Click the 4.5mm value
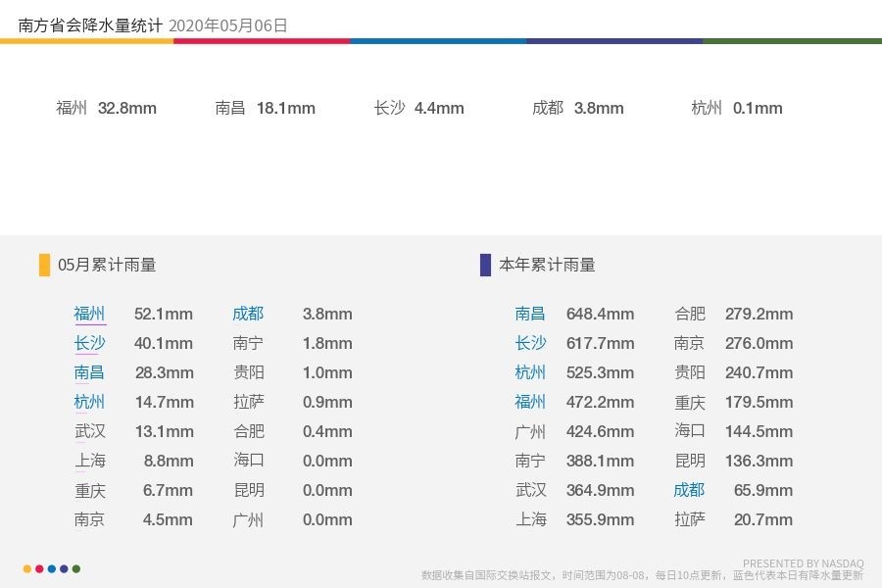Viewport: 882px width, 588px height. pyautogui.click(x=168, y=519)
